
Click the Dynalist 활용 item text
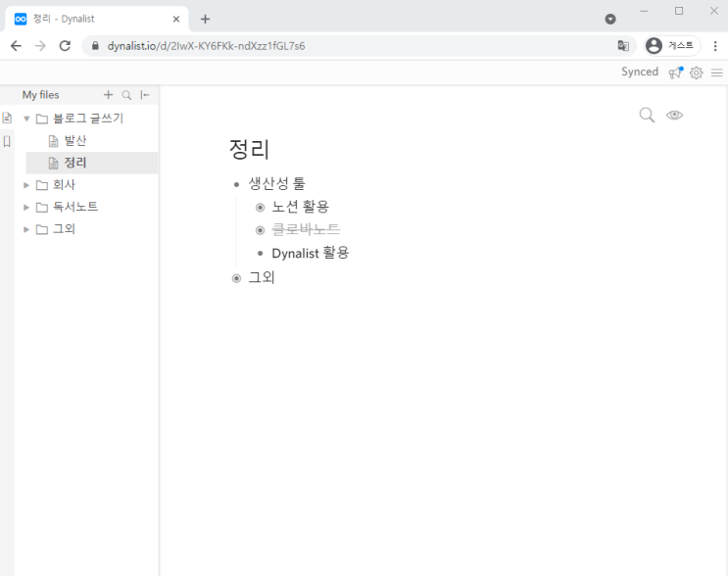point(311,253)
